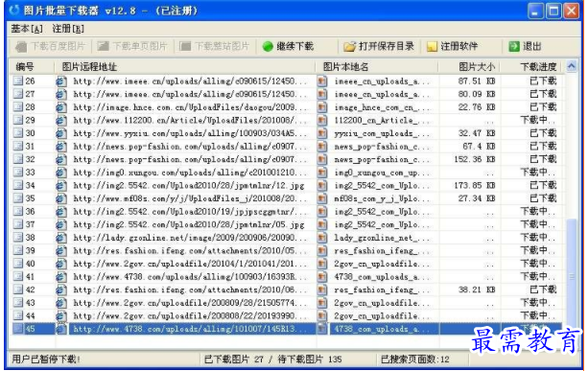
Task: Click the size value 87.51 KB
Action: [477, 81]
